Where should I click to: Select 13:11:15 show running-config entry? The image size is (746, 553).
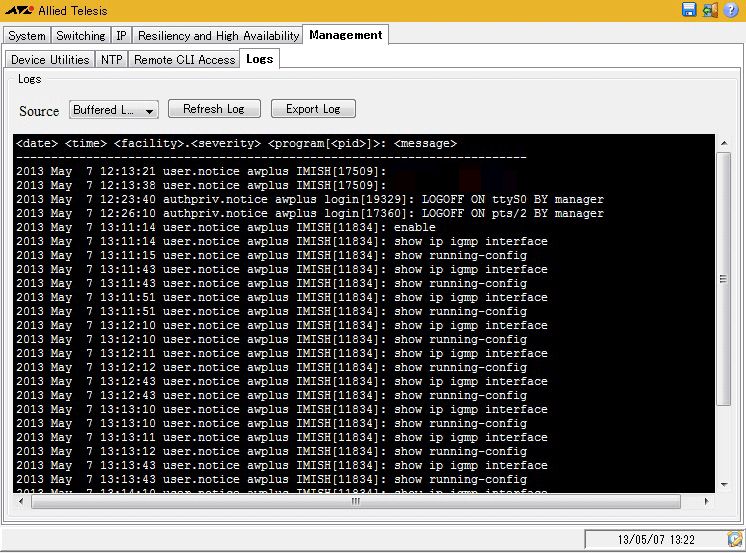[272, 256]
